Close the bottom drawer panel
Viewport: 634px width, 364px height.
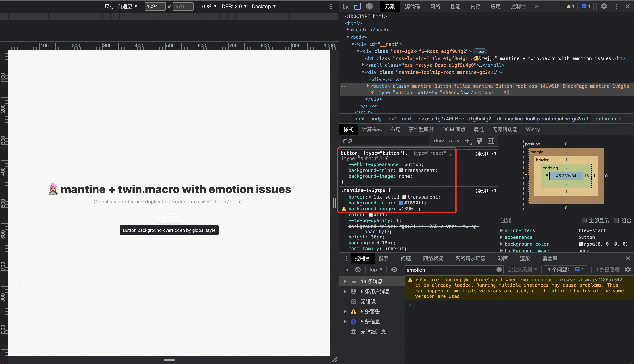coord(627,258)
